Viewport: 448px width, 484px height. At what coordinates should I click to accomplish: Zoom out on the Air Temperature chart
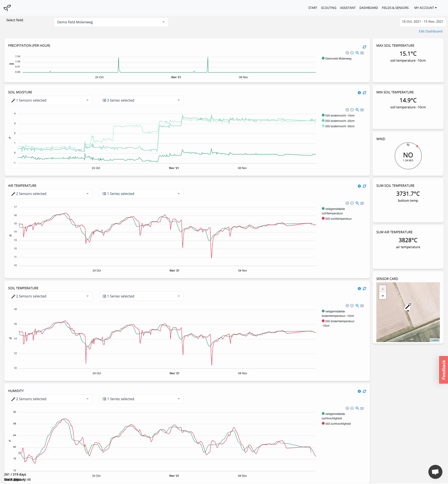coord(352,203)
